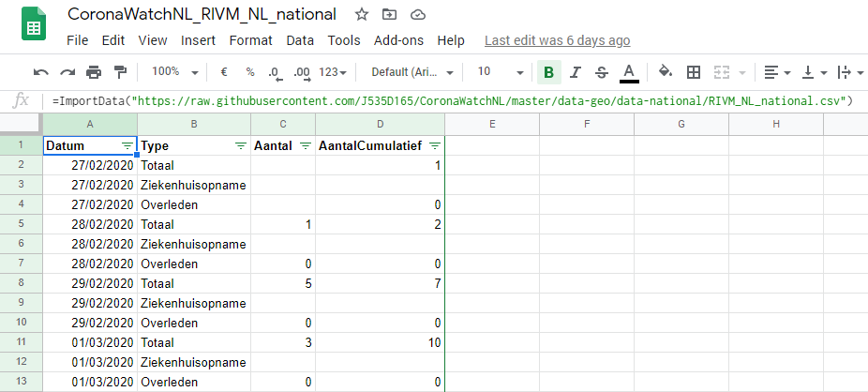
Task: Select column B header
Action: point(194,125)
